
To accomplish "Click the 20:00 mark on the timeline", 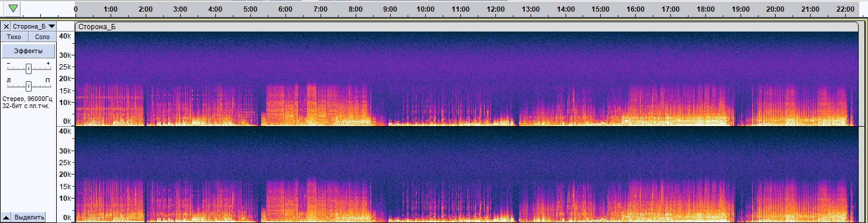I will (x=776, y=9).
